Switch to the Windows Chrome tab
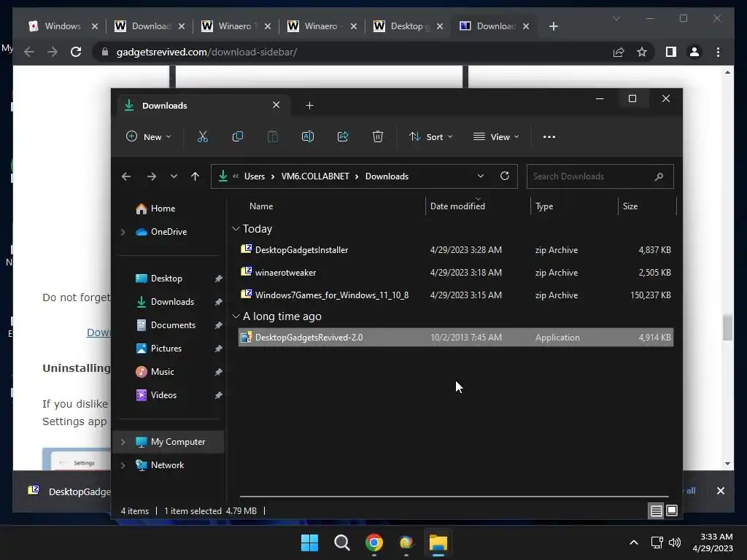This screenshot has width=747, height=560. [63, 26]
